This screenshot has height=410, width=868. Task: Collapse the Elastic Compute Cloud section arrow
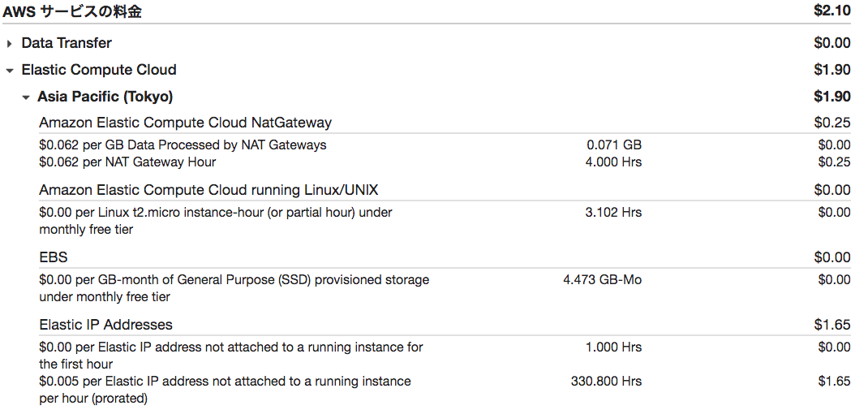click(9, 71)
